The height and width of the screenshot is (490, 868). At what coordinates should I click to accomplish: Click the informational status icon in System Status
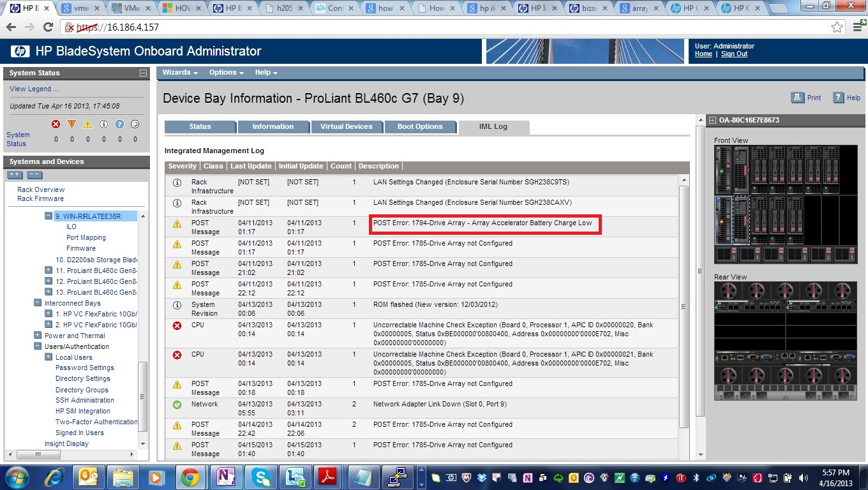click(x=103, y=124)
